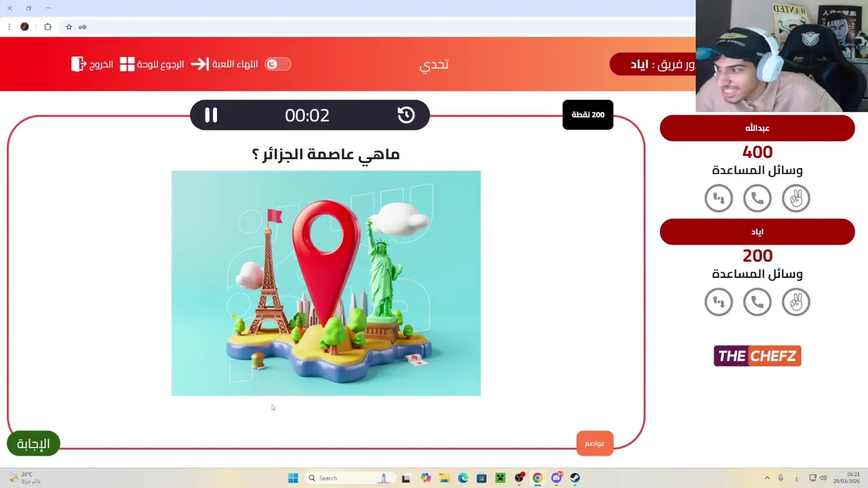This screenshot has width=868, height=488.
Task: Click the grid icon beside الرجوع للوحة
Action: (127, 64)
